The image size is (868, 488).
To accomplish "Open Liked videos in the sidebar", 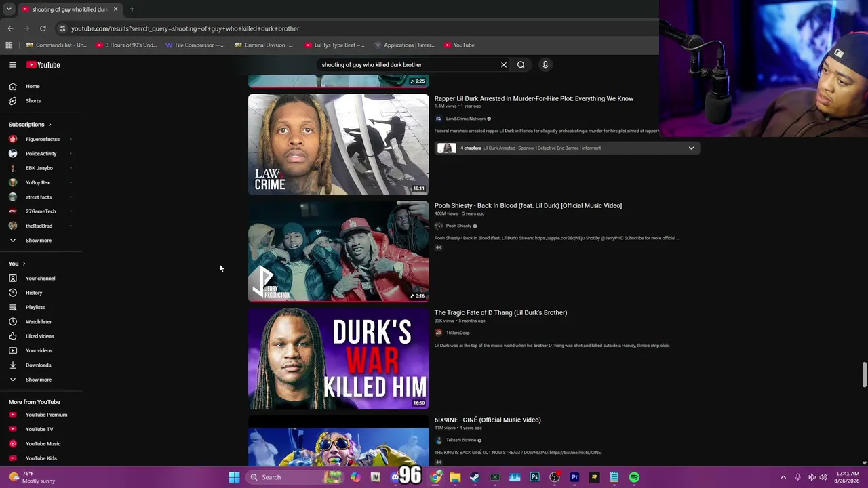I will [41, 336].
